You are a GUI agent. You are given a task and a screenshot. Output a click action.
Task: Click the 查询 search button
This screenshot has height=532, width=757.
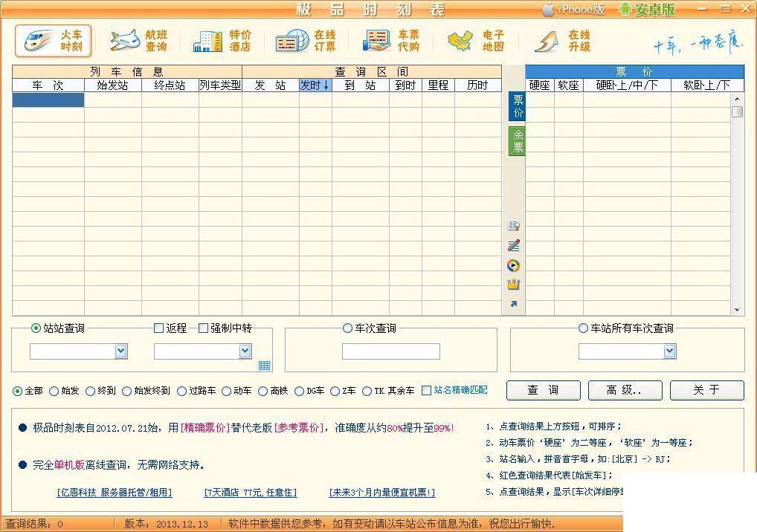[x=543, y=390]
